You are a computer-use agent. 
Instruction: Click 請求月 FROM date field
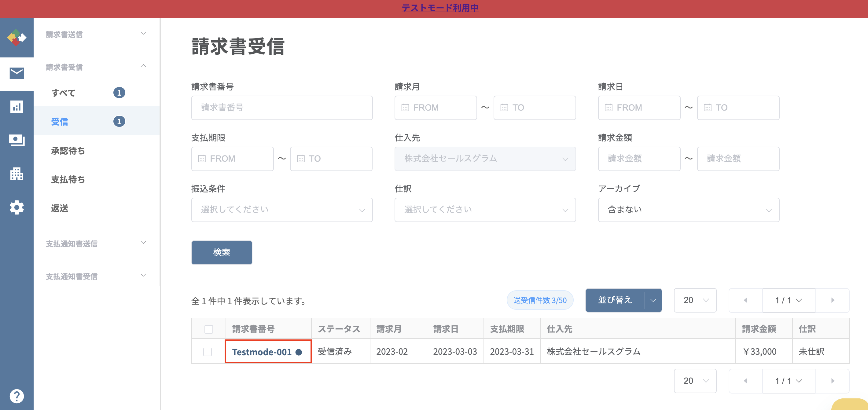435,108
